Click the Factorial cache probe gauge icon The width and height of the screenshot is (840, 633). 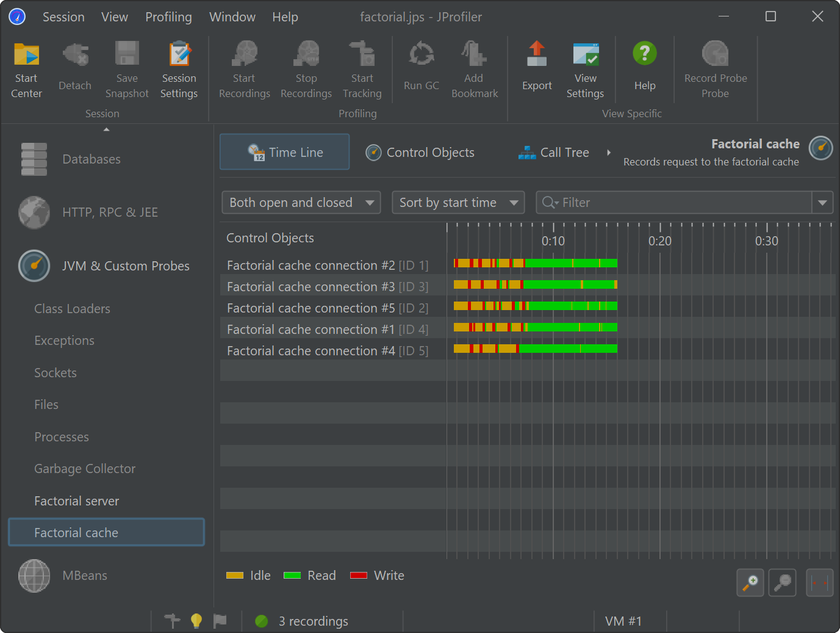(x=820, y=148)
